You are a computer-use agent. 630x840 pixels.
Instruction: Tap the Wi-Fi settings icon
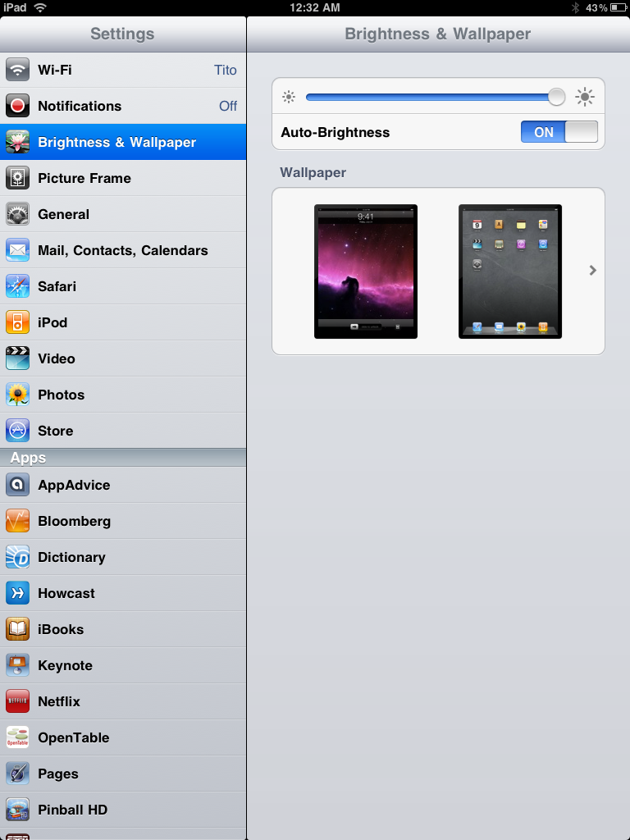tap(18, 70)
